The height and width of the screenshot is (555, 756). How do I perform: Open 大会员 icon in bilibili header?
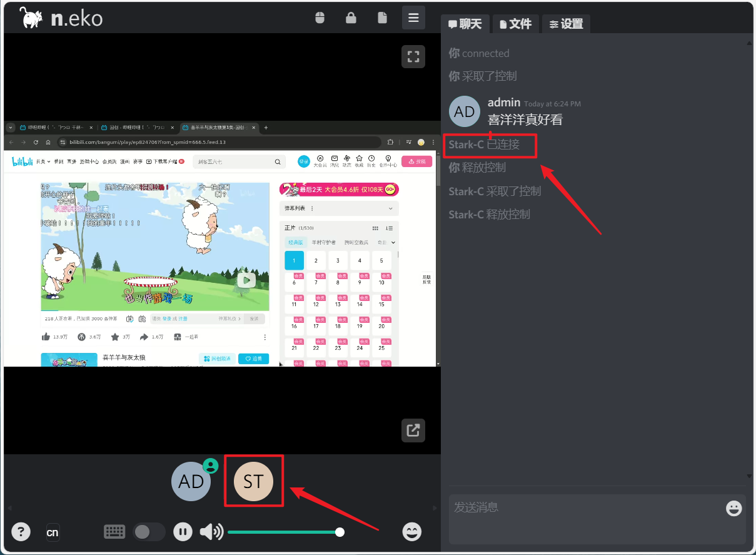(320, 161)
